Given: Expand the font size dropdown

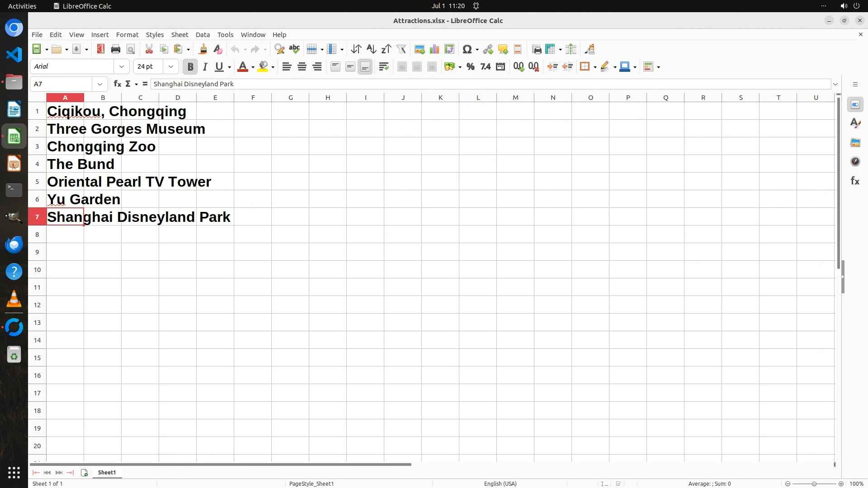Looking at the screenshot, I should point(171,66).
